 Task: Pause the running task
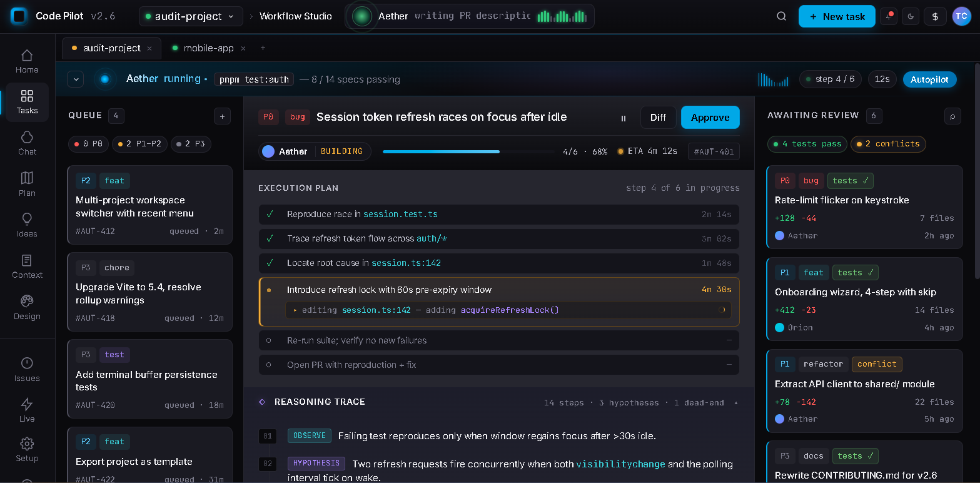(x=623, y=118)
